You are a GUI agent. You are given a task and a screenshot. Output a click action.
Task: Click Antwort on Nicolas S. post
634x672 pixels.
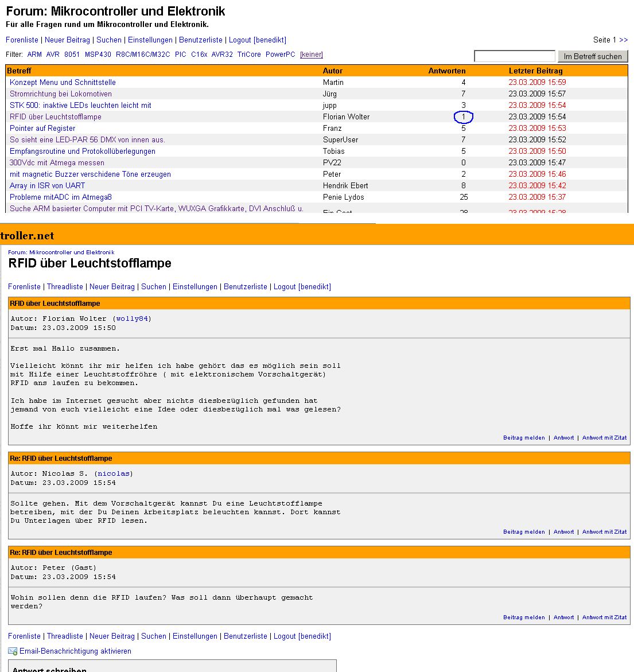563,532
